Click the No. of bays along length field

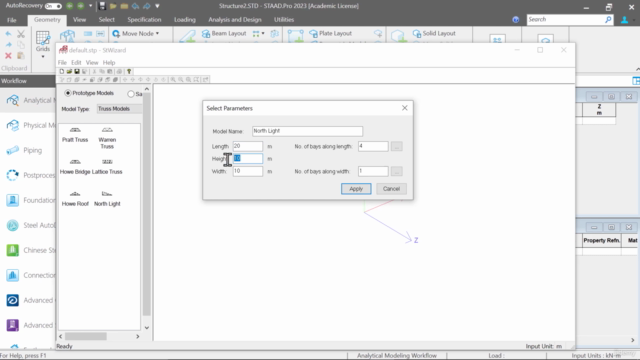373,146
